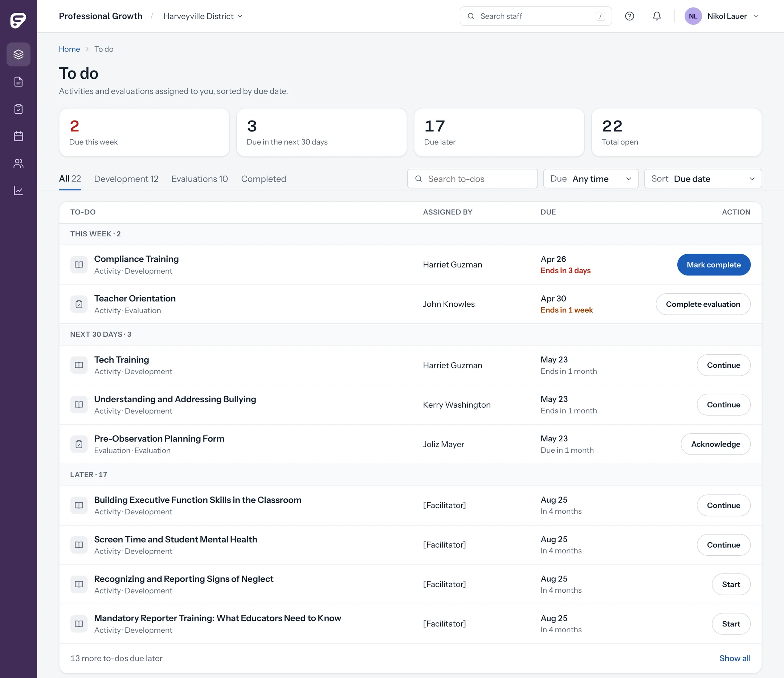Screen dimensions: 784x678
Task: Open the calendar sidebar icon
Action: point(19,136)
